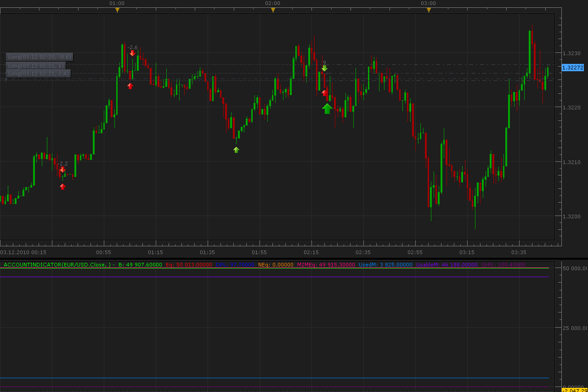The image size is (588, 392).
Task: Click the 02:15 time axis label
Action: [x=311, y=252]
